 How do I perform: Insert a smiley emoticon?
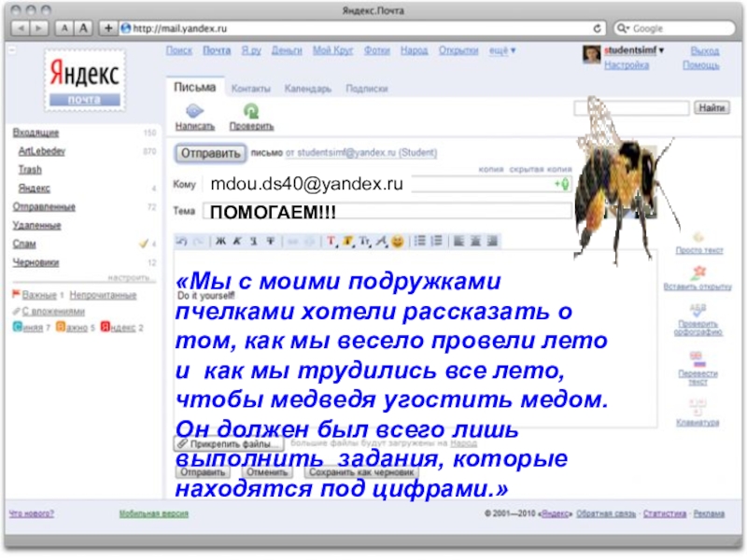tap(398, 242)
